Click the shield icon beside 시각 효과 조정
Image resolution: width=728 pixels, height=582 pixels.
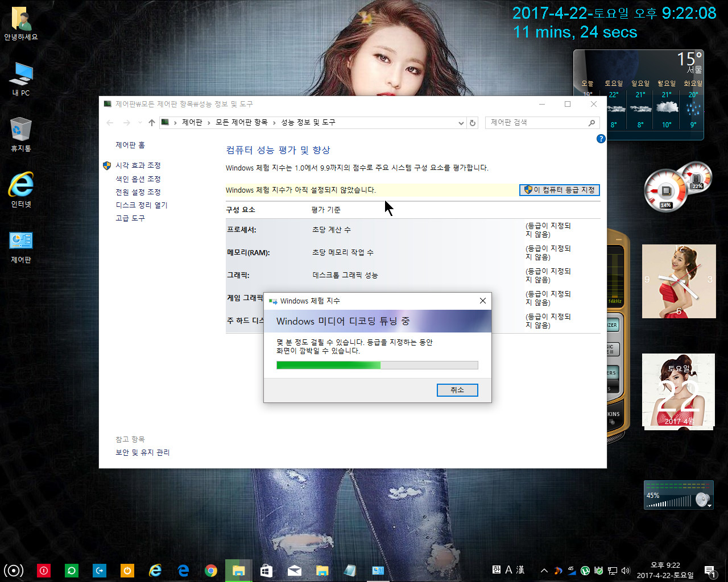point(107,165)
